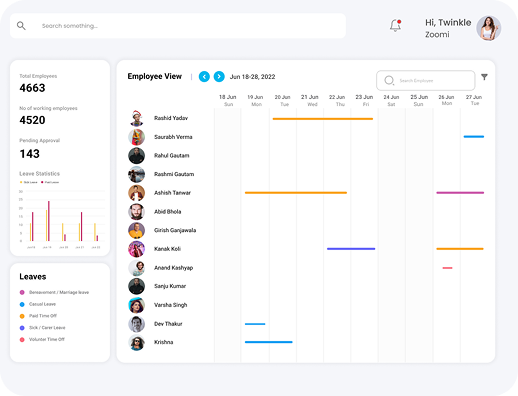This screenshot has width=518, height=396.
Task: Click Total Employees value 4663
Action: [32, 88]
